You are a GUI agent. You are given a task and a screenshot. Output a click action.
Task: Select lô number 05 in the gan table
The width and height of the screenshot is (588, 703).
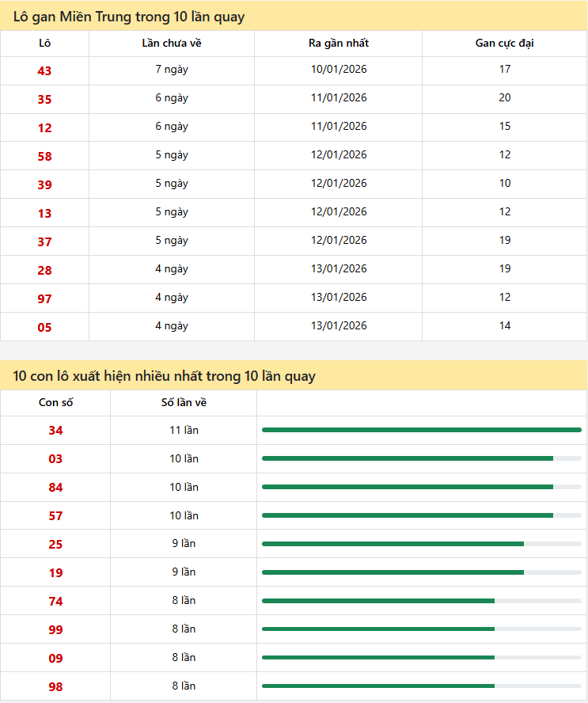(44, 328)
